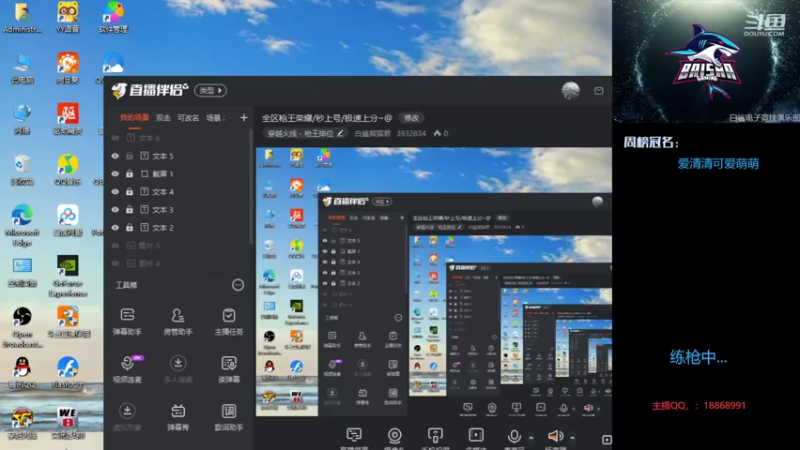Open the WE8 实况足球 desktop shortcut
Image resolution: width=800 pixels, height=450 pixels.
(x=68, y=423)
